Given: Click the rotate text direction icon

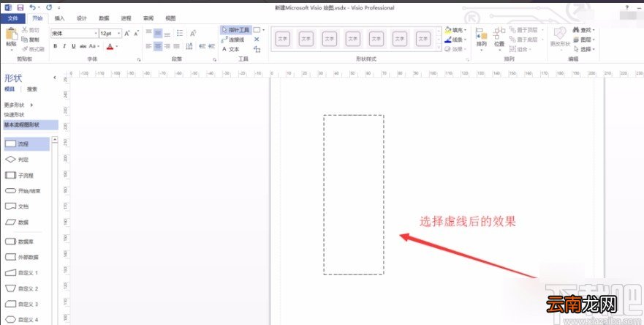Looking at the screenshot, I should point(193,33).
